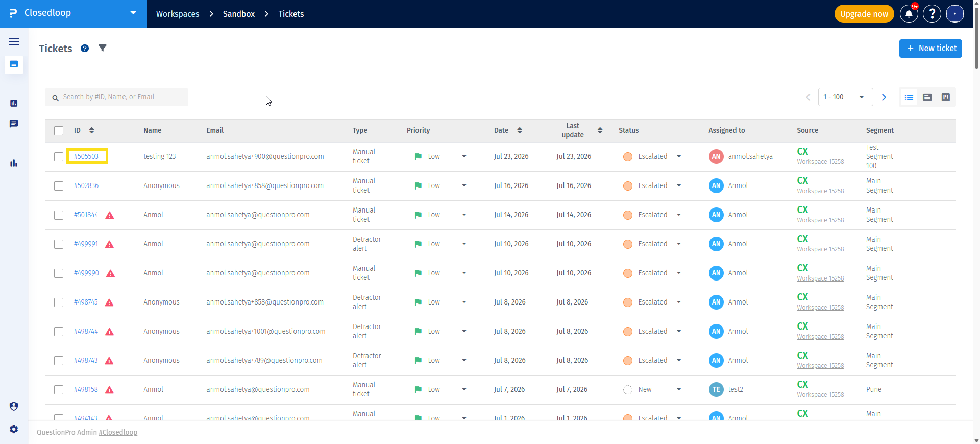Open the hamburger menu in sidebar
Viewport: 980px width, 444px height.
14,41
